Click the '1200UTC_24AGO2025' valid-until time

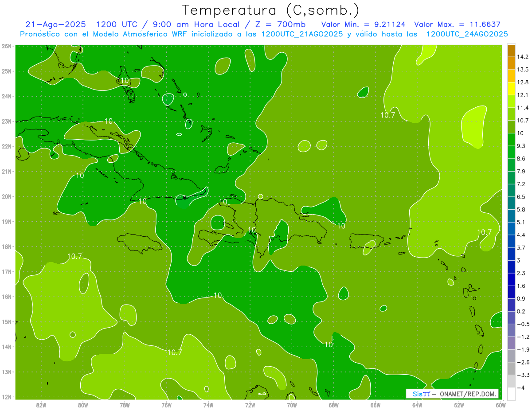pyautogui.click(x=467, y=34)
